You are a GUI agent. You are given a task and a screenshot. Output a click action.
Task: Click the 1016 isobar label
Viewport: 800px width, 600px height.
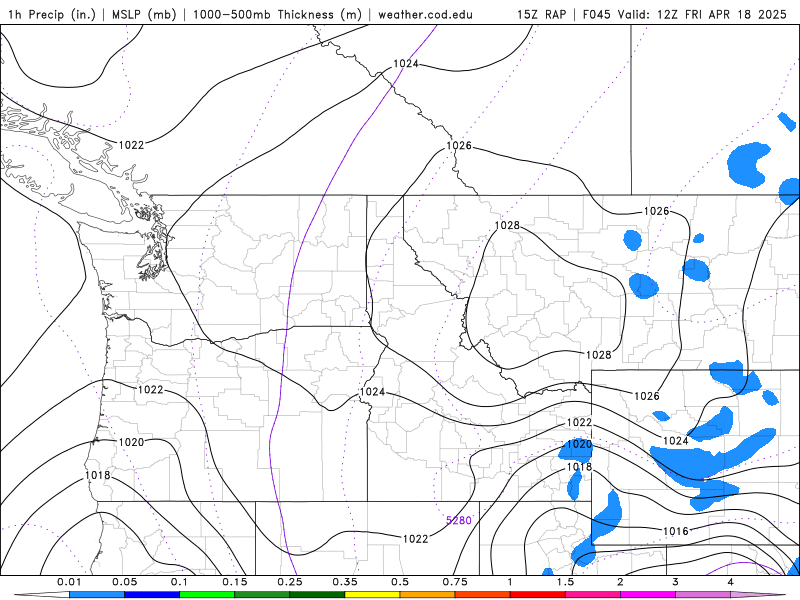(676, 532)
